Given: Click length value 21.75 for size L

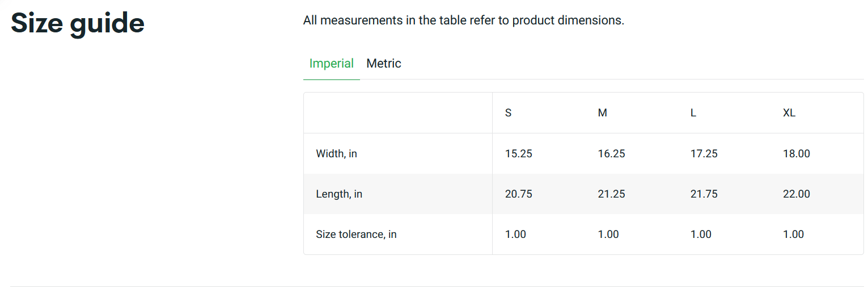Looking at the screenshot, I should coord(704,194).
